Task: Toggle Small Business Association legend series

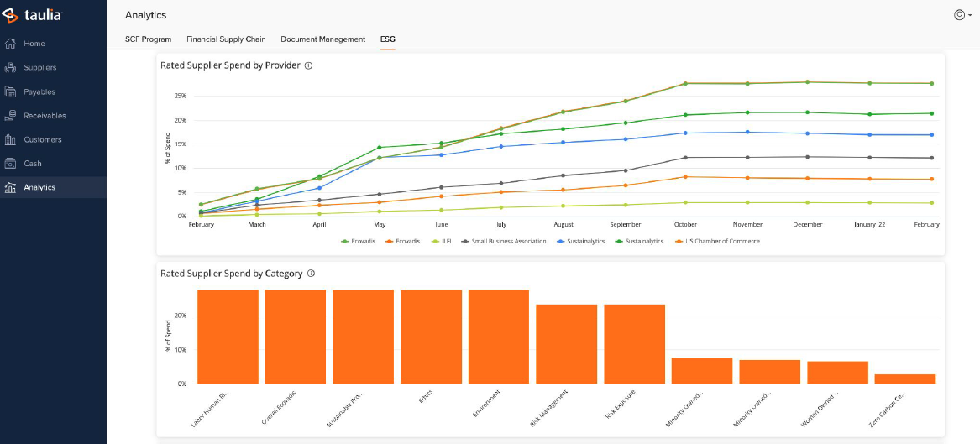Action: [x=505, y=241]
